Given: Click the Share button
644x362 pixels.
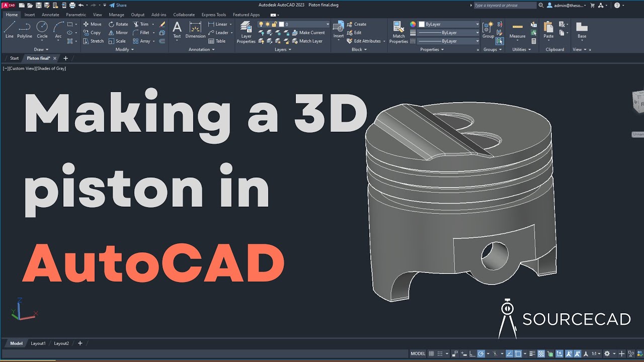Looking at the screenshot, I should click(x=118, y=5).
